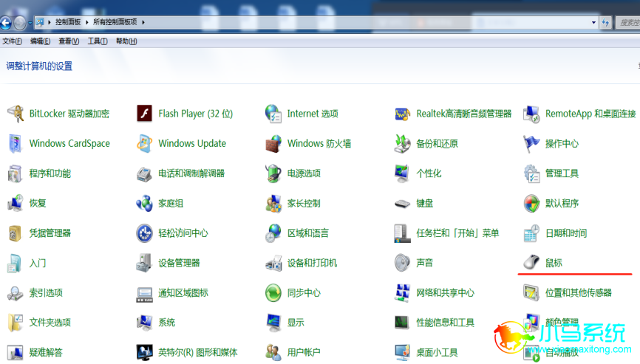
Task: Open the Windows CardSpace icon
Action: [x=16, y=143]
